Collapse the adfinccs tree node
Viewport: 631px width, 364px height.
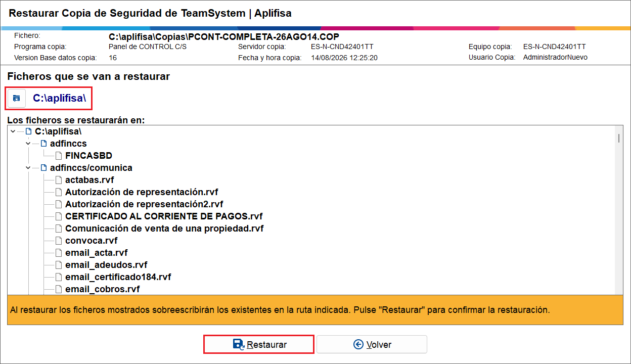28,144
